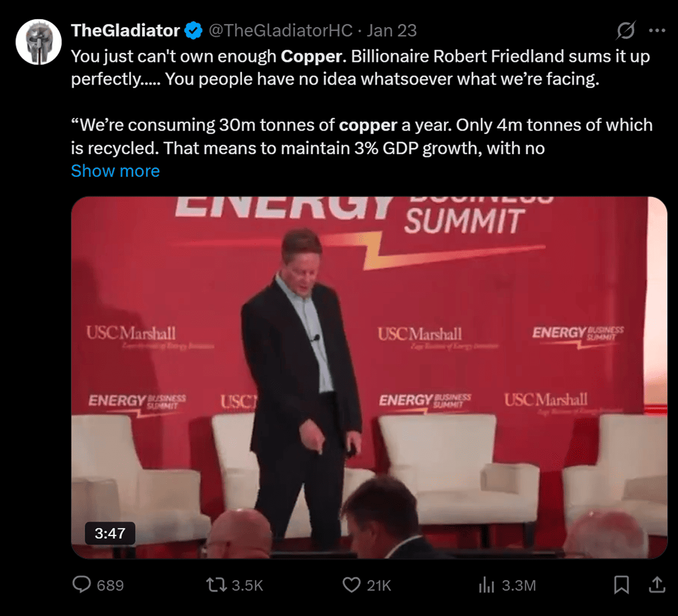
Task: Open the gladiator helmet profile avatar
Action: point(39,42)
